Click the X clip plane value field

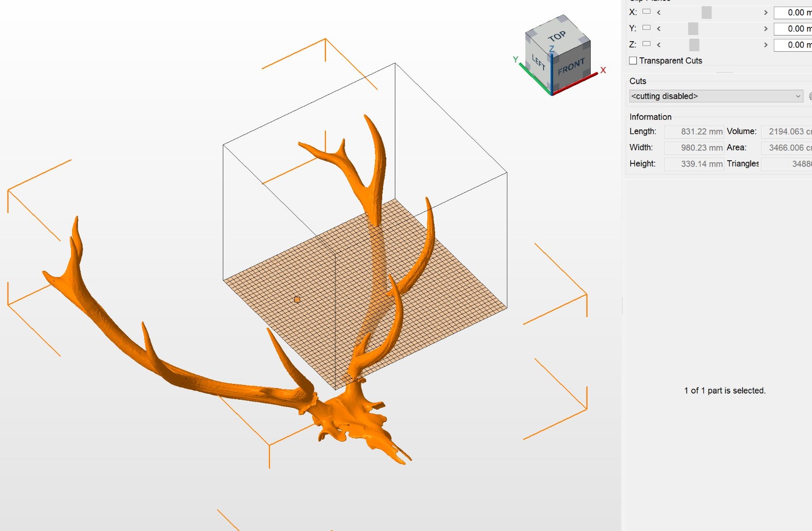pos(793,13)
